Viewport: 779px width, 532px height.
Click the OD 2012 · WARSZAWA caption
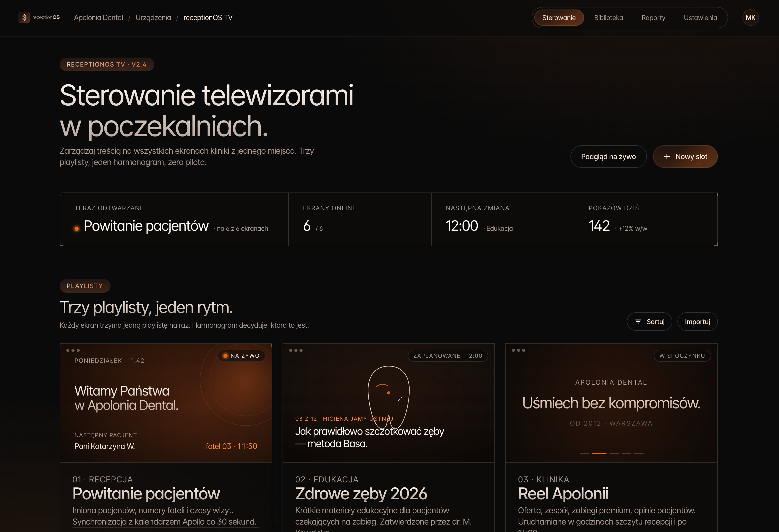(611, 423)
